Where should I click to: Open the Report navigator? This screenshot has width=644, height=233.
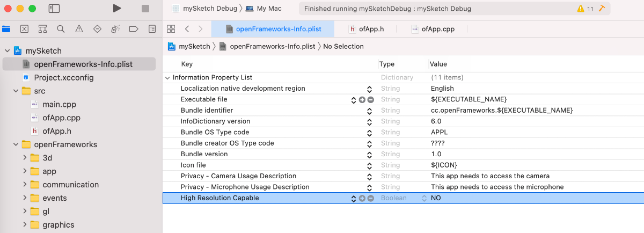pyautogui.click(x=152, y=29)
